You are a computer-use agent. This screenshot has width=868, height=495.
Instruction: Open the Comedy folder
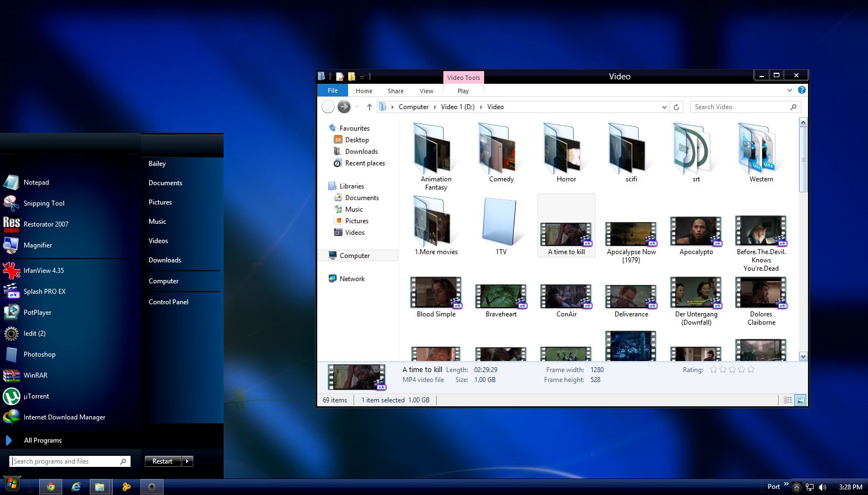pos(501,153)
